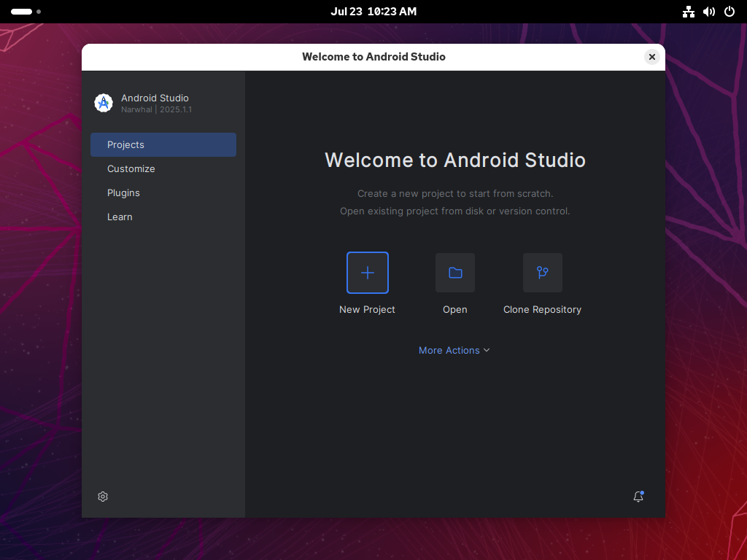Click the New Project button label

(367, 309)
